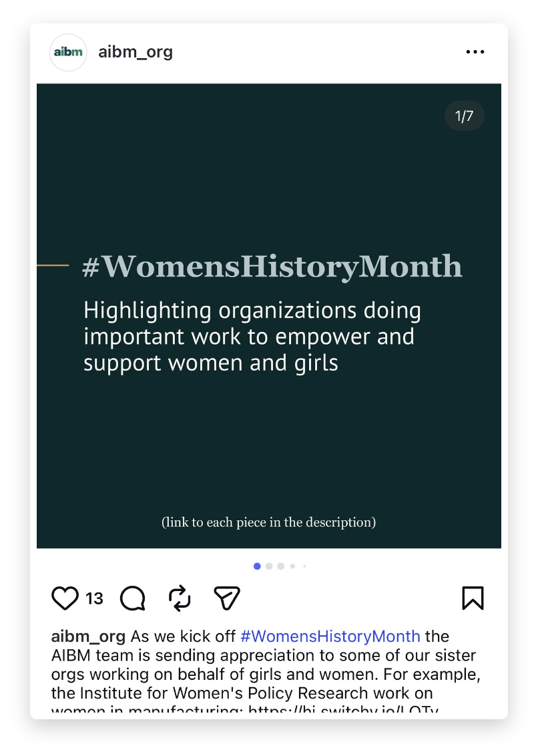Select the fourth carousel indicator dot
The image size is (538, 756).
coord(292,566)
